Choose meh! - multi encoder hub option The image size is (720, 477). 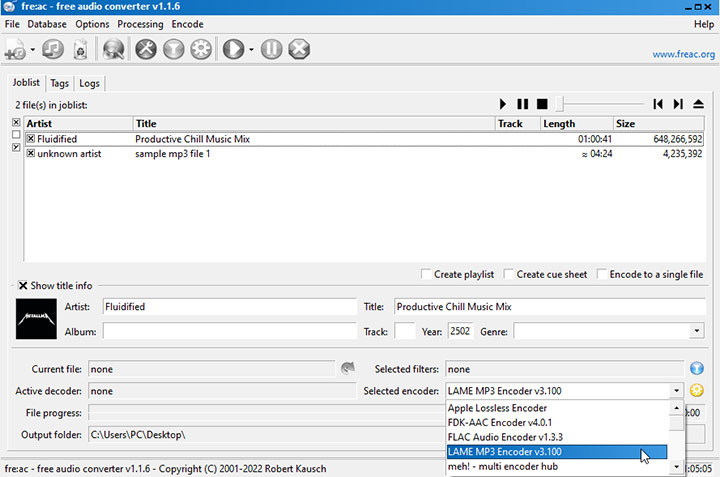tap(557, 466)
